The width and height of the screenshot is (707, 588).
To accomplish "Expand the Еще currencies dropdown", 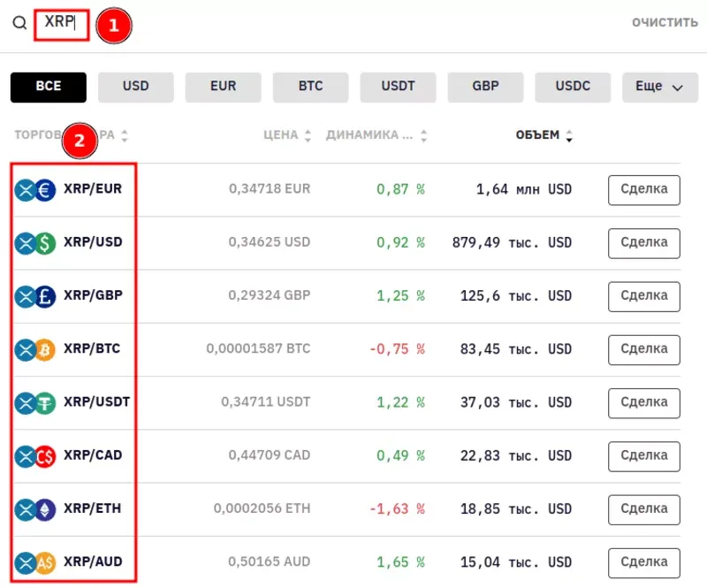I will [x=660, y=87].
